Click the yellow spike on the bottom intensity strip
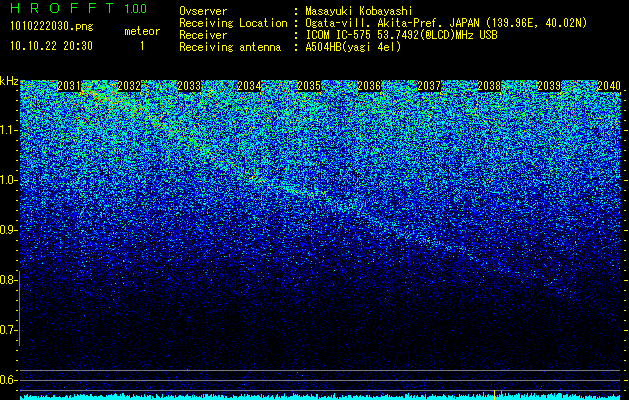The height and width of the screenshot is (400, 629). tap(494, 395)
